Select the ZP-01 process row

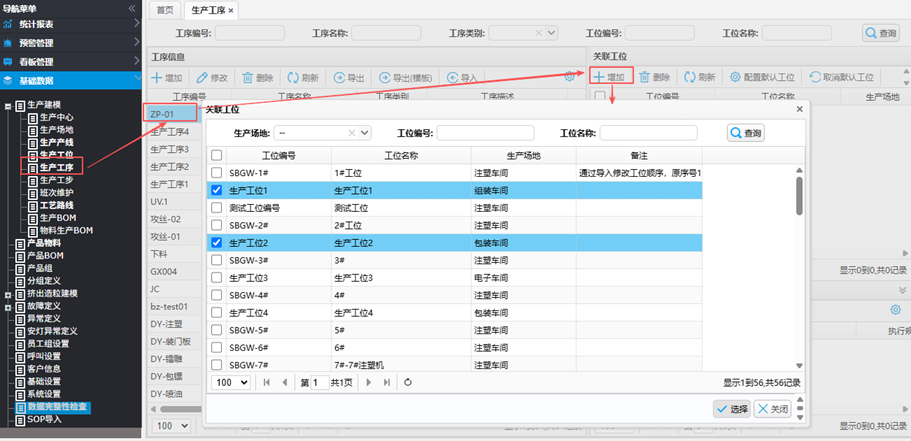[x=173, y=114]
